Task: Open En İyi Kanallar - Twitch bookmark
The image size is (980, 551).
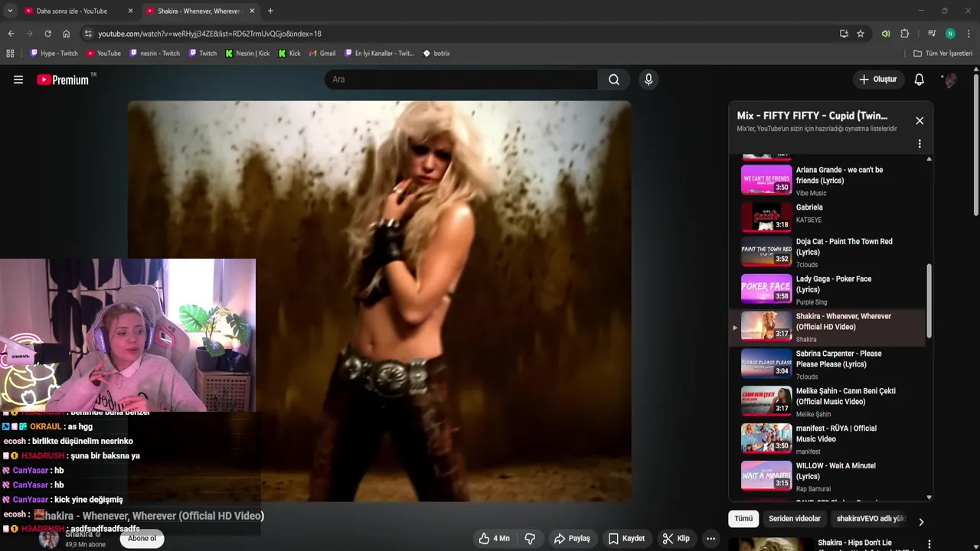Action: coord(379,54)
